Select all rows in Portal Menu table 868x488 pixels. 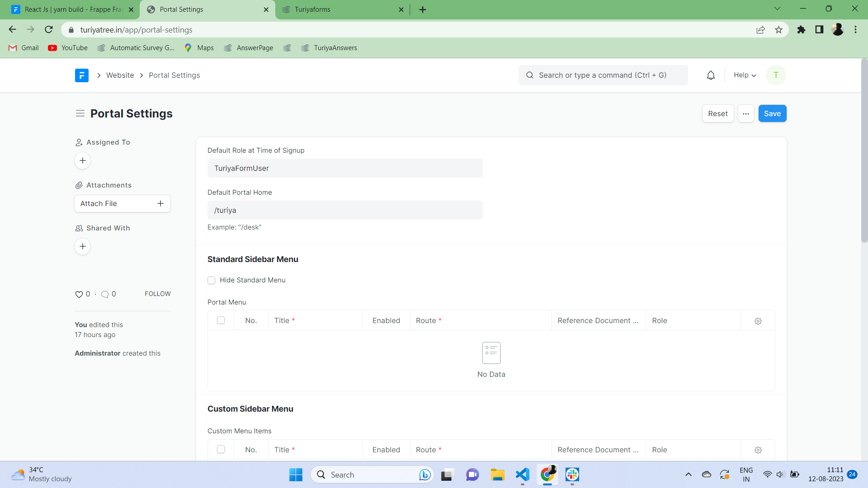(221, 320)
